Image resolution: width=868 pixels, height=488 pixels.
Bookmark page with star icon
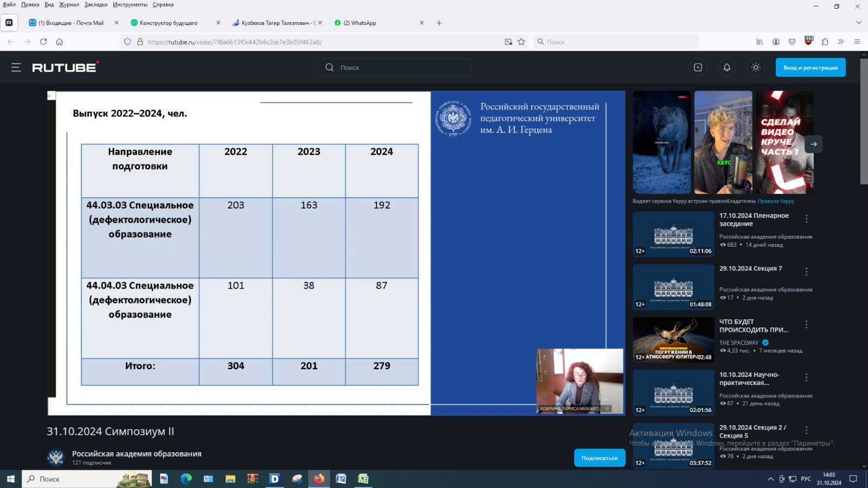(x=521, y=42)
